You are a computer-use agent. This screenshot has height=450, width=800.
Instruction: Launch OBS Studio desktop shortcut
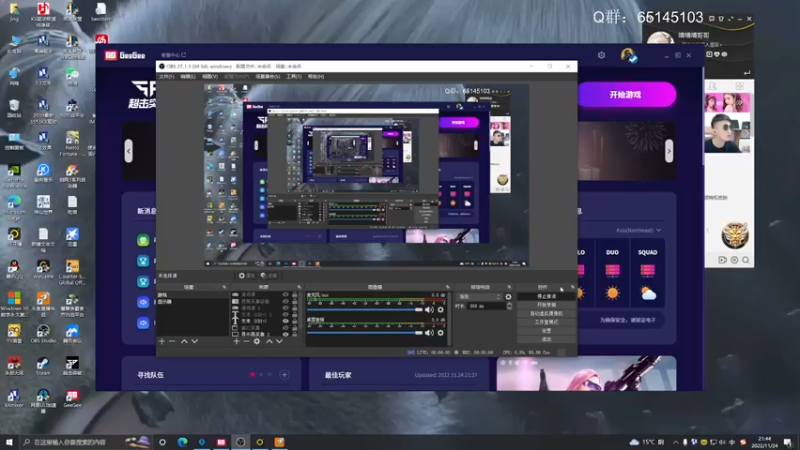(x=43, y=334)
